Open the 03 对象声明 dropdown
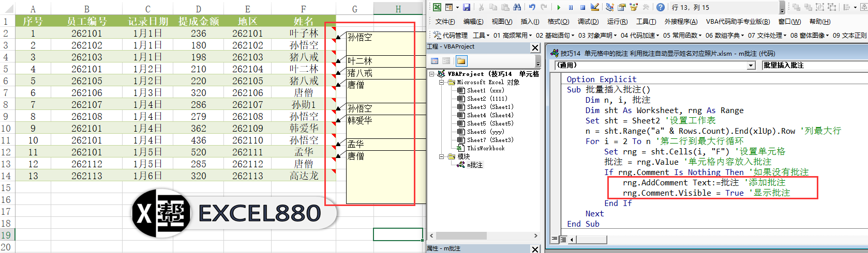Viewport: 868px width, 253px height. point(597,35)
